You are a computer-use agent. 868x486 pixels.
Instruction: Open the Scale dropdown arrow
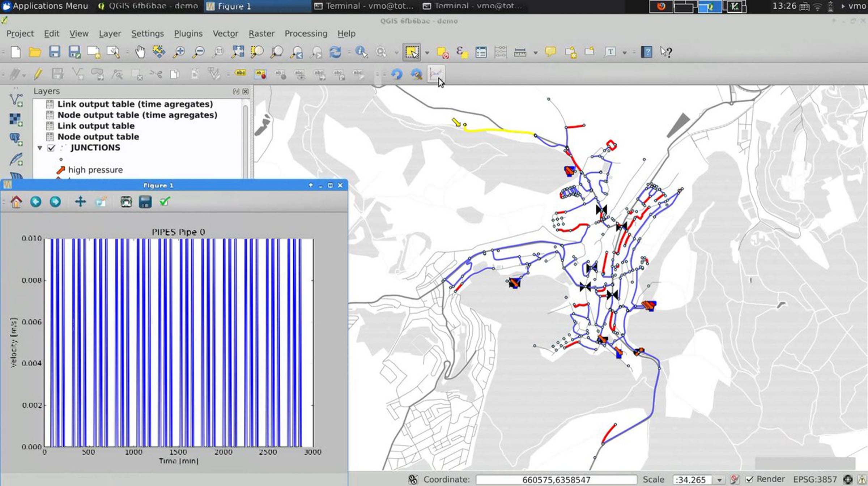pyautogui.click(x=719, y=480)
